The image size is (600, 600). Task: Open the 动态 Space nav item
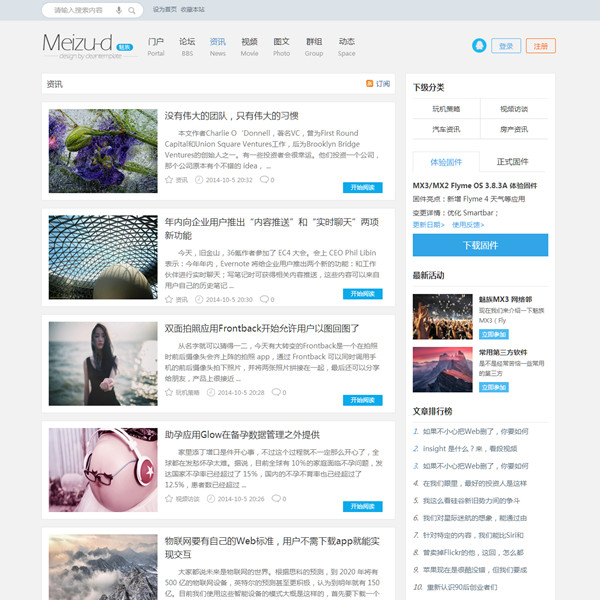(x=347, y=47)
